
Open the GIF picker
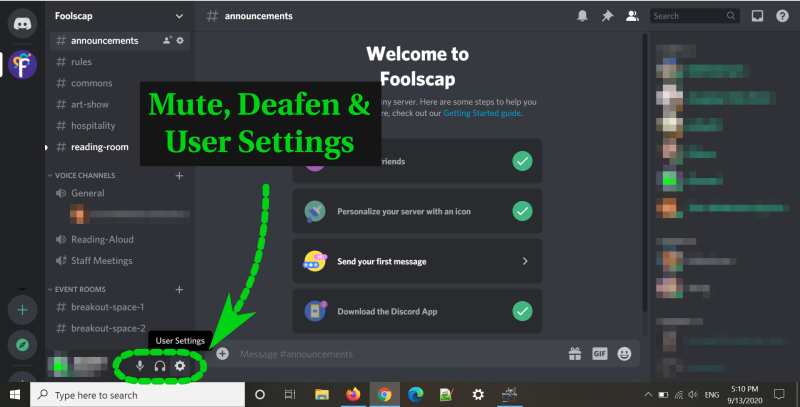click(x=599, y=353)
